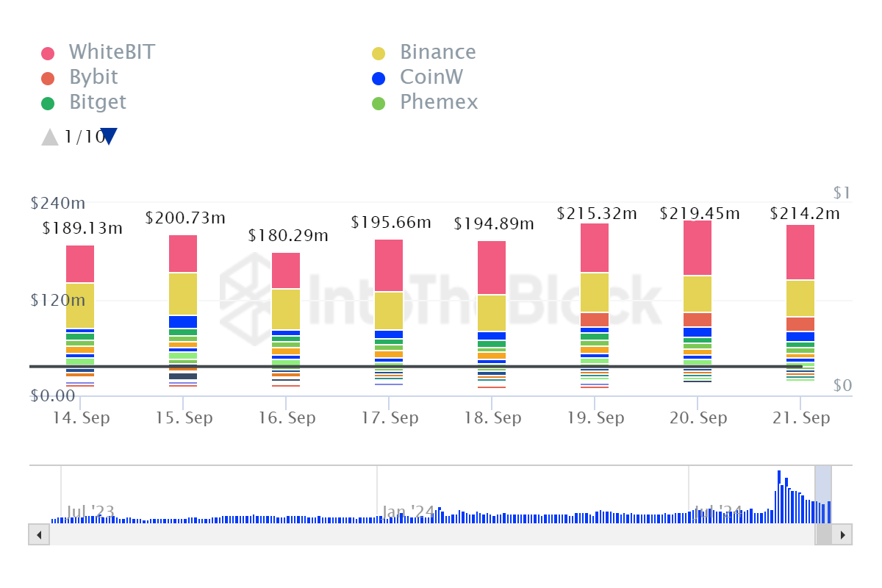Toggle the Bybit legend series
Image resolution: width=882 pixels, height=588 pixels.
[x=79, y=77]
